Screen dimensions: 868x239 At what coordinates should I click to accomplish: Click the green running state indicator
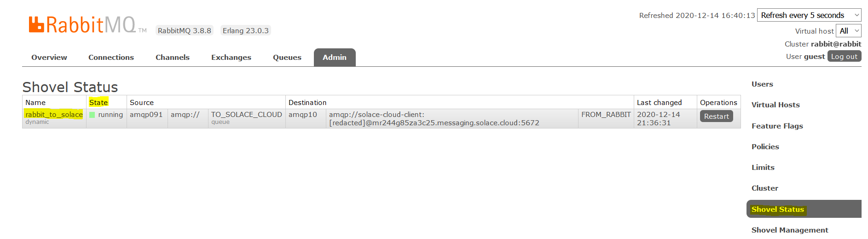92,115
